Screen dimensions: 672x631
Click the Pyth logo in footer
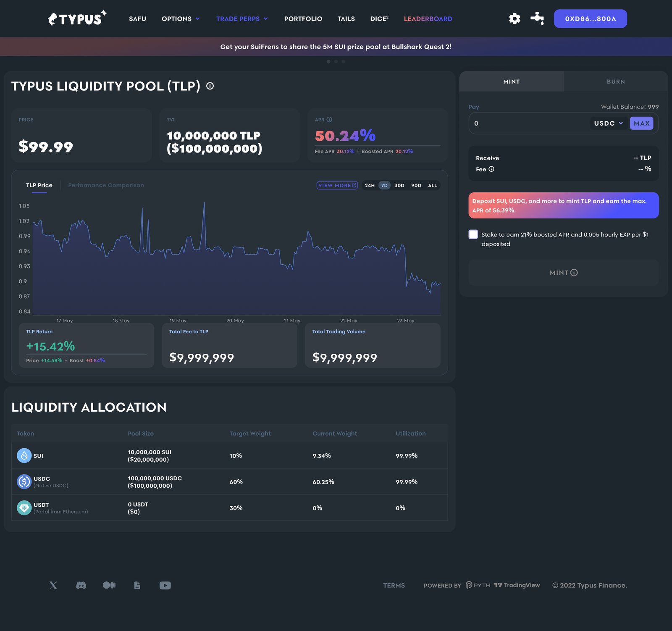[x=478, y=585]
